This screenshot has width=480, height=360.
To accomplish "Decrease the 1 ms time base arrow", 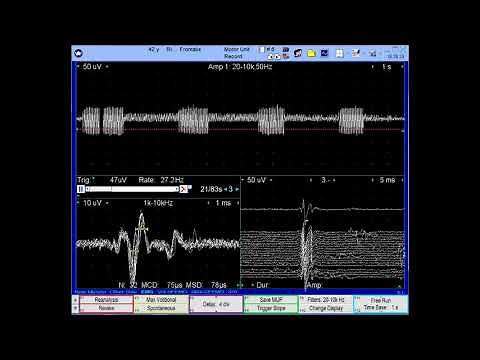I will point(209,203).
